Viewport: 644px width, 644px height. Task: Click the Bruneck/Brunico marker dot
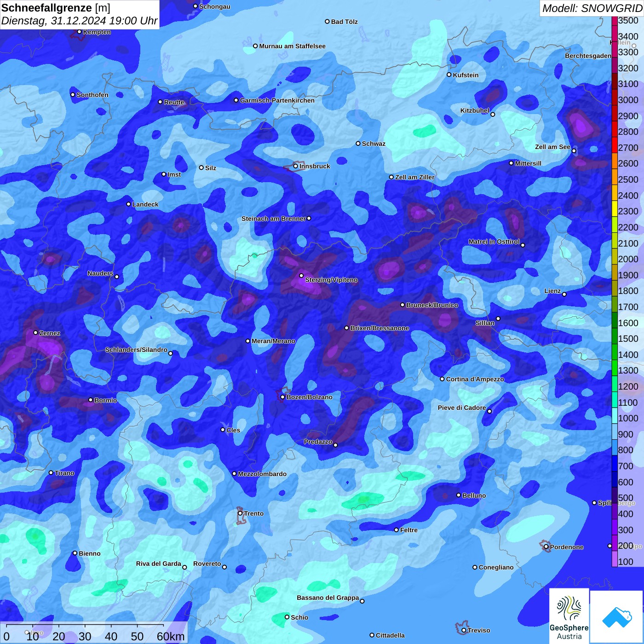coord(402,305)
